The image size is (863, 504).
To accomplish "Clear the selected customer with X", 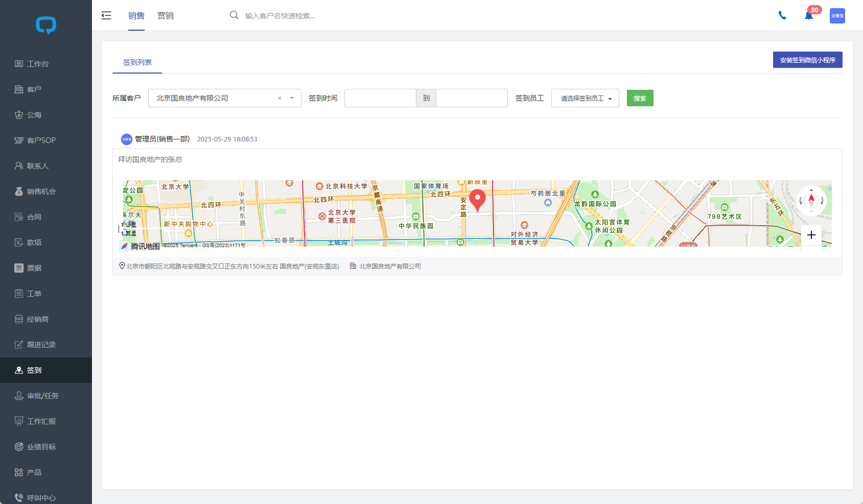I will (279, 98).
